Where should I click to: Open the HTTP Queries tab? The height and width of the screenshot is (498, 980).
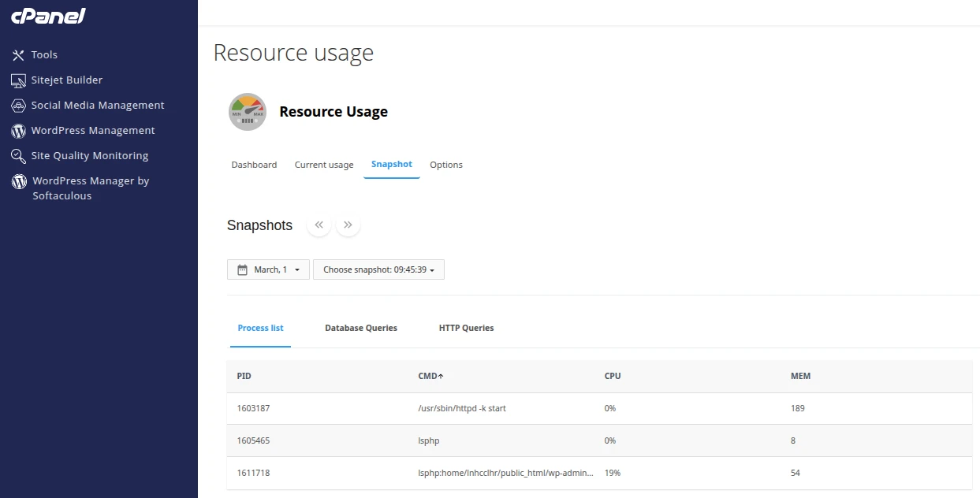466,328
